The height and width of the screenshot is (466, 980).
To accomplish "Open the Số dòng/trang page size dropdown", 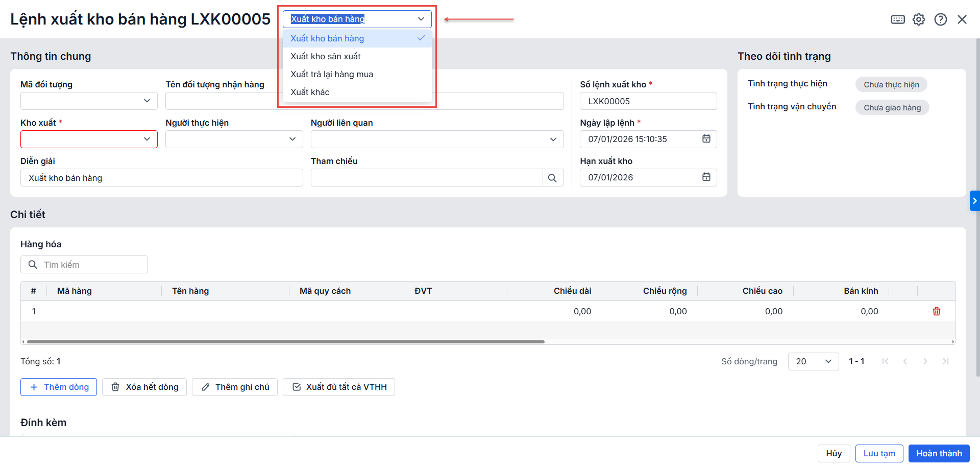I will pos(813,361).
